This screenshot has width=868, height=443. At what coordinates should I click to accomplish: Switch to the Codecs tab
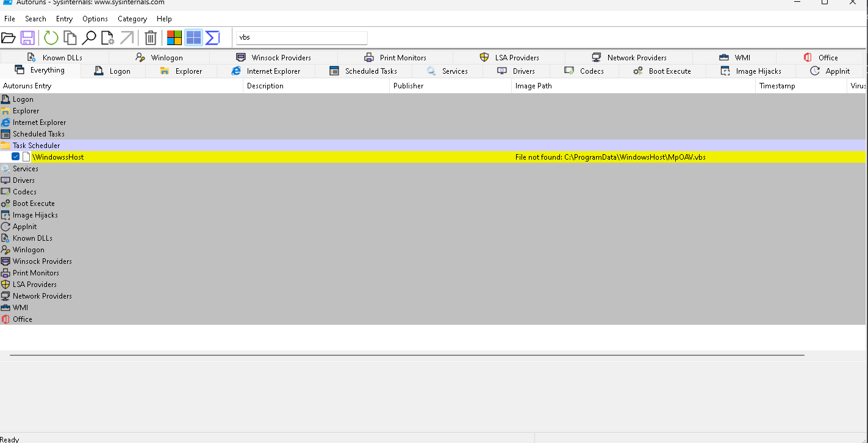coord(584,71)
